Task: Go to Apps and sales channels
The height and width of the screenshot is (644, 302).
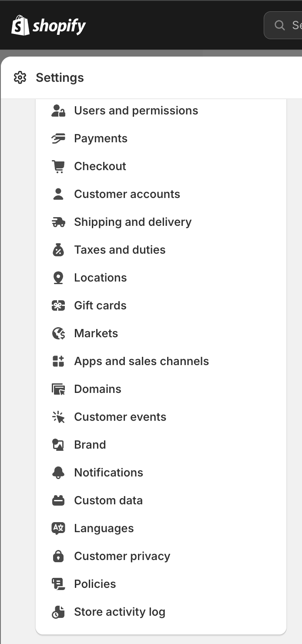Action: click(141, 361)
